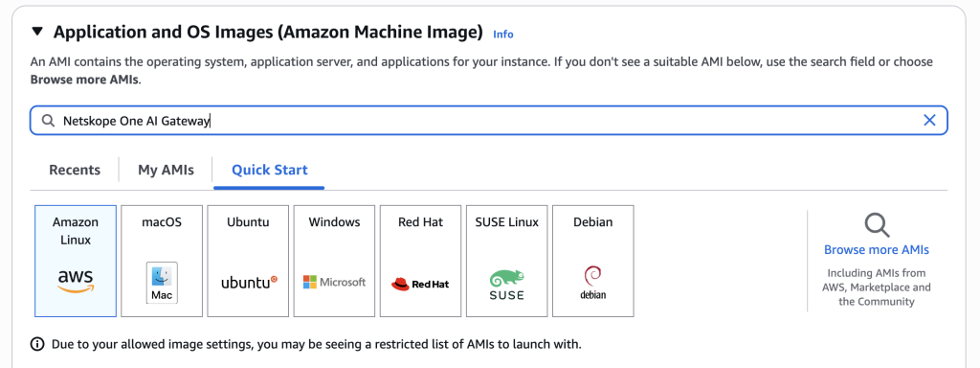Click the 'An AMI contains the operating system' description
This screenshot has width=980, height=368.
coord(481,71)
